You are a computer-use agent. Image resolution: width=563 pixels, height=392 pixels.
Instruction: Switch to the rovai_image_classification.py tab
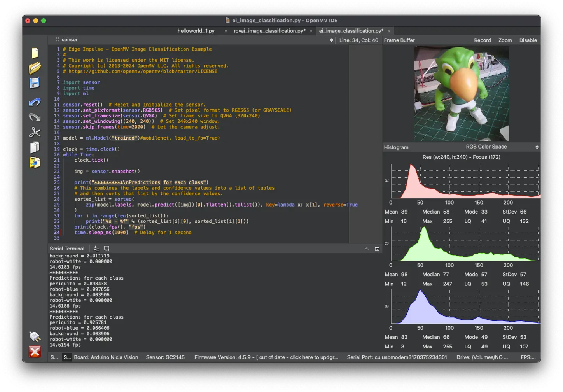(x=269, y=31)
